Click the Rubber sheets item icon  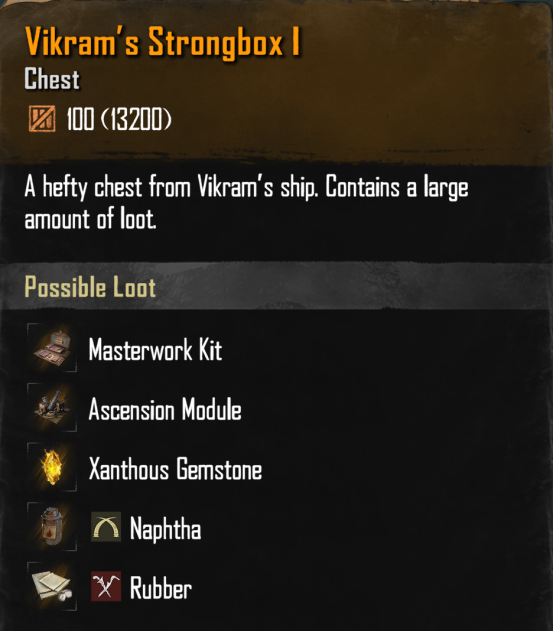(x=52, y=586)
